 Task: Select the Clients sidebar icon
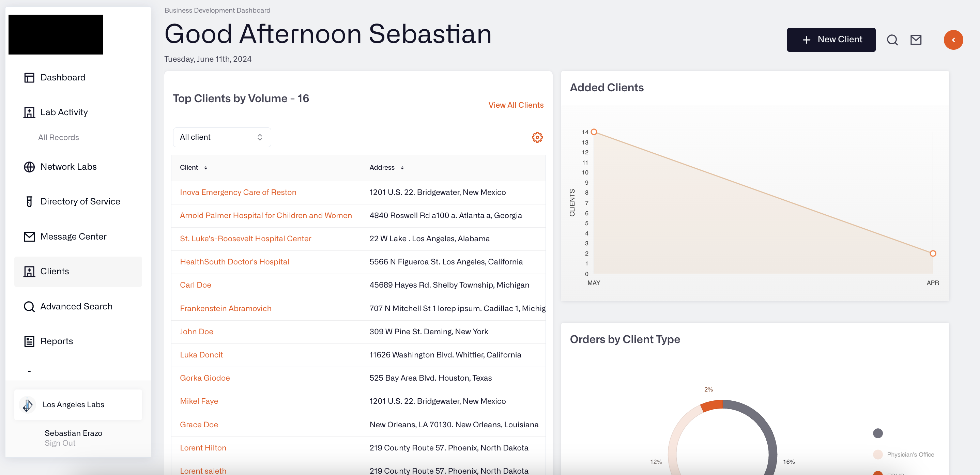click(x=29, y=271)
